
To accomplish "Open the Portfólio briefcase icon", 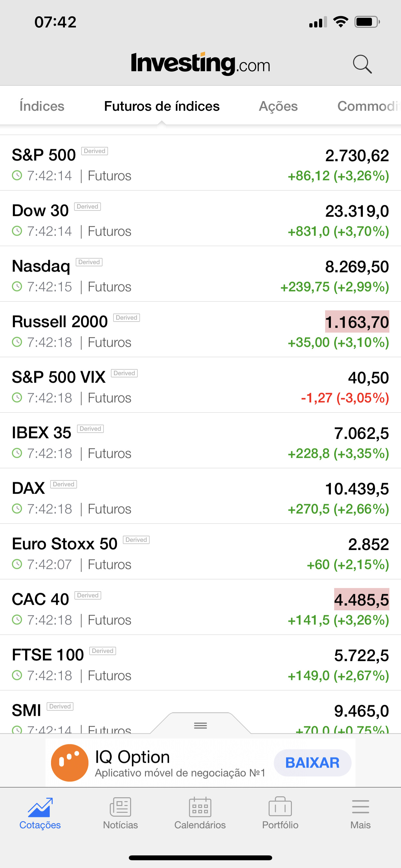I will [x=280, y=807].
